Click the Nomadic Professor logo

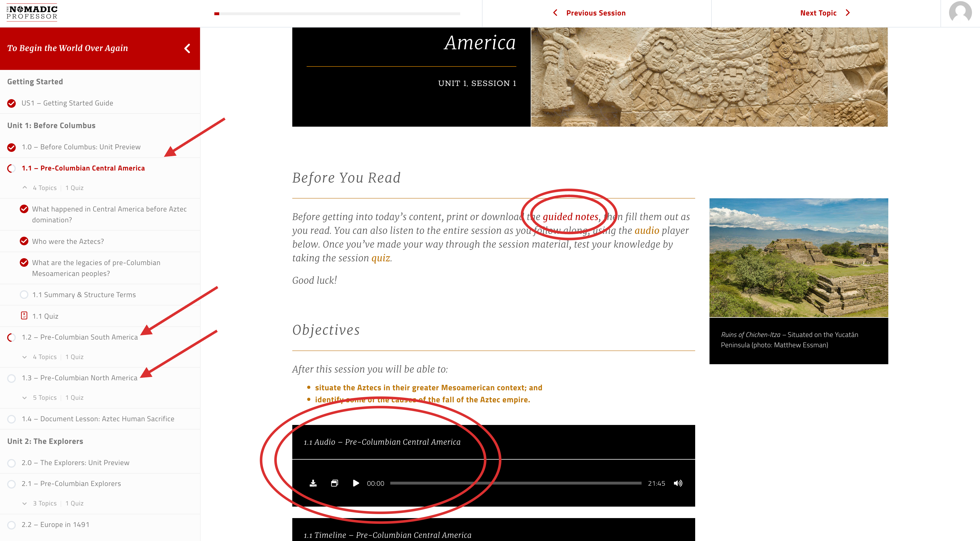point(32,13)
